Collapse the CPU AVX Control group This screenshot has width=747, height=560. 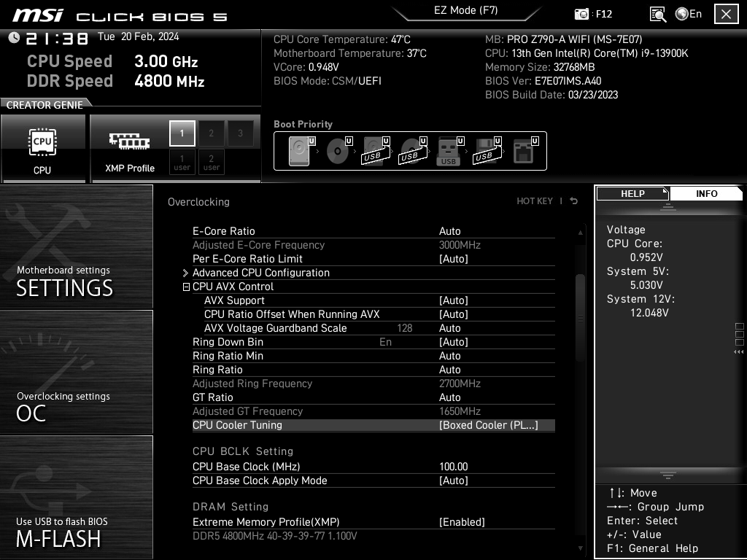coord(186,287)
